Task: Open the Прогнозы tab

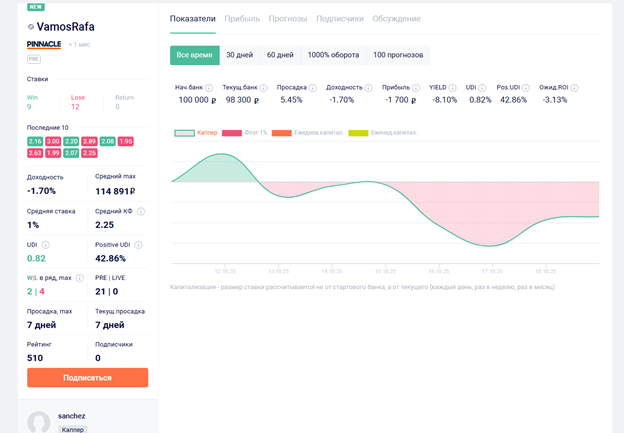Action: (x=288, y=19)
